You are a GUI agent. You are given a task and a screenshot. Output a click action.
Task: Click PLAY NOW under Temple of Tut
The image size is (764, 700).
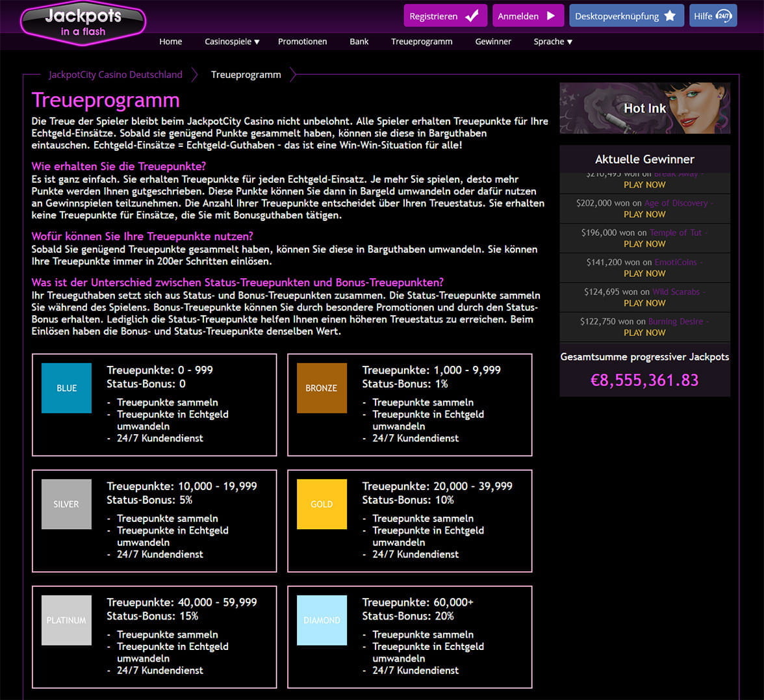[644, 244]
